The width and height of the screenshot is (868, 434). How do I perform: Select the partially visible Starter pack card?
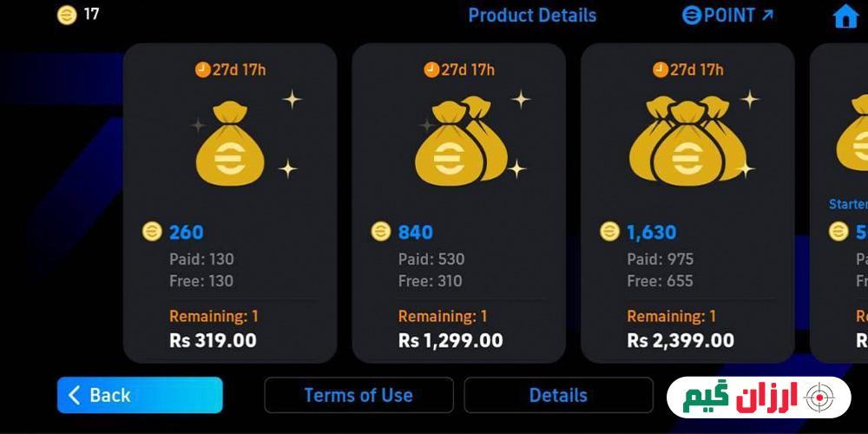839,203
